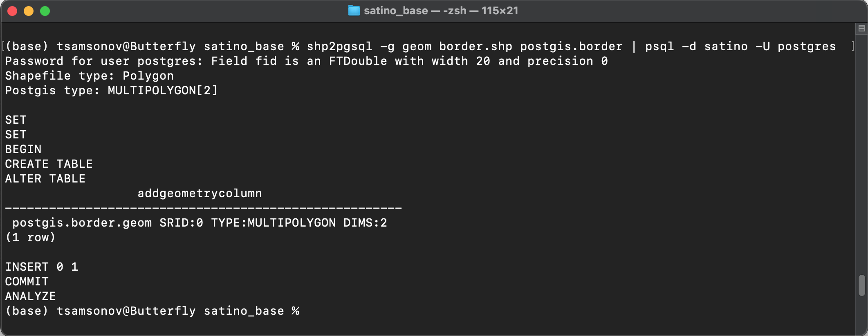
Task: Click the ALTER TABLE output line
Action: [x=45, y=179]
